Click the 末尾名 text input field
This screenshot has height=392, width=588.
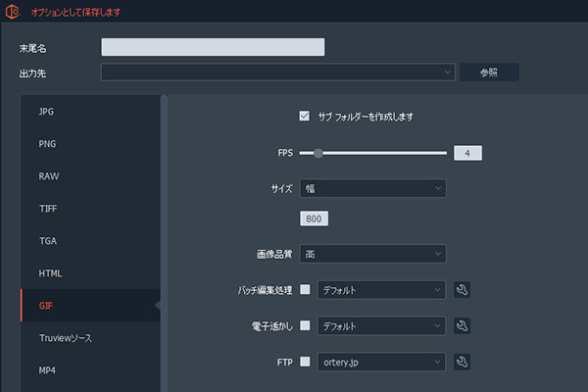[213, 47]
